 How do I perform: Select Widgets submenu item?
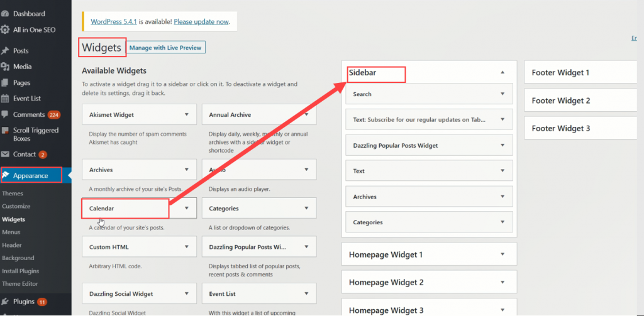[x=13, y=219]
